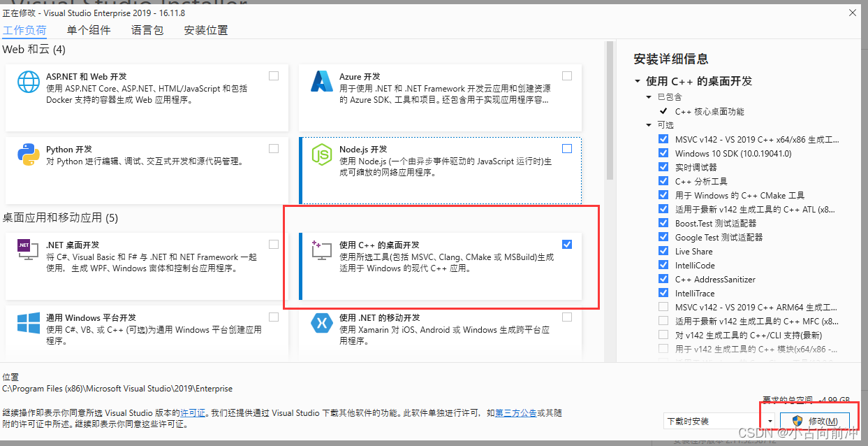868x446 pixels.
Task: Collapse the 使用 C++ 的桌面开发 details section
Action: point(638,81)
